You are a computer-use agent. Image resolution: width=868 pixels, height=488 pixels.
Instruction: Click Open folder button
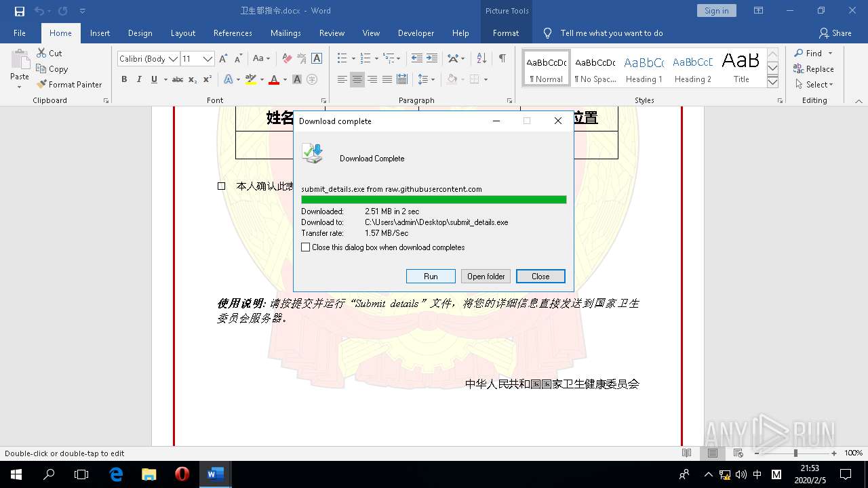tap(486, 276)
